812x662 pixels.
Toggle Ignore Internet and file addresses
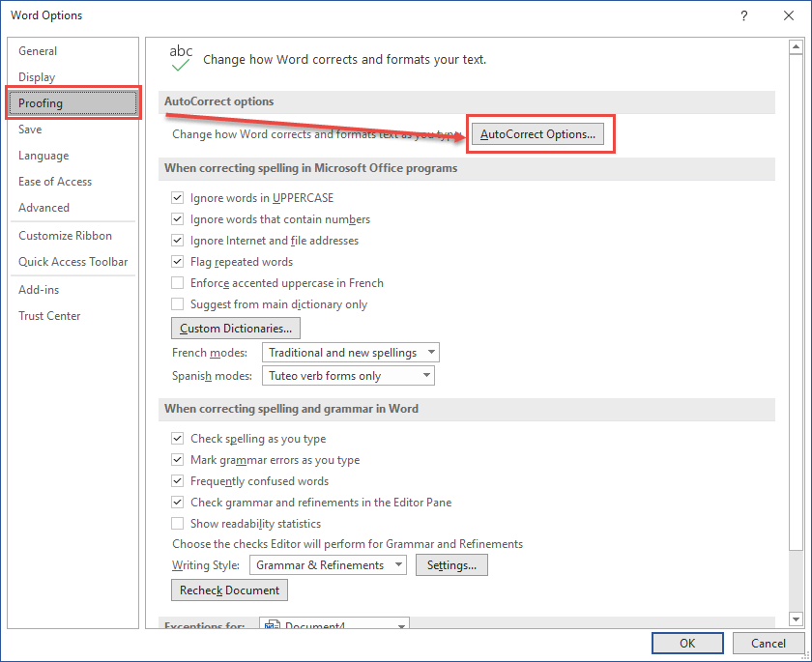(177, 241)
